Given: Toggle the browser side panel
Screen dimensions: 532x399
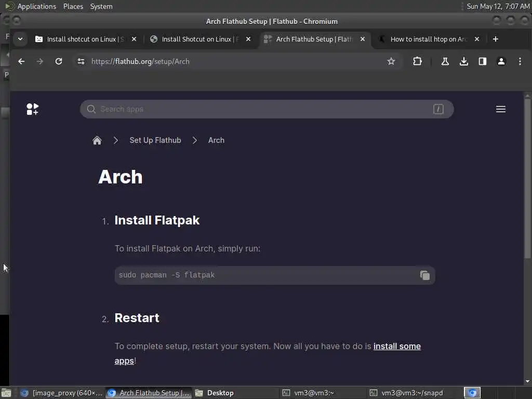Looking at the screenshot, I should [483, 61].
